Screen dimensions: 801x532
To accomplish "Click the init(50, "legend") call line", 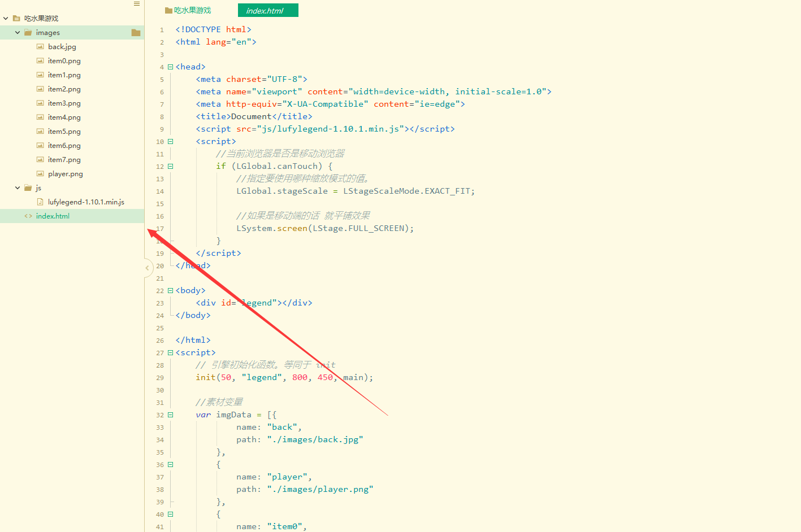I will click(284, 377).
